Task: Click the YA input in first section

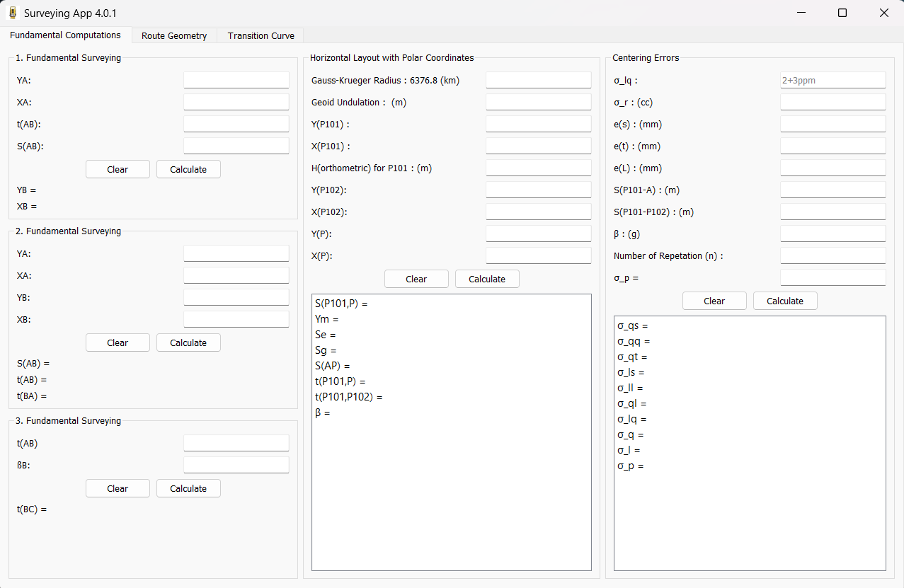Action: point(236,79)
